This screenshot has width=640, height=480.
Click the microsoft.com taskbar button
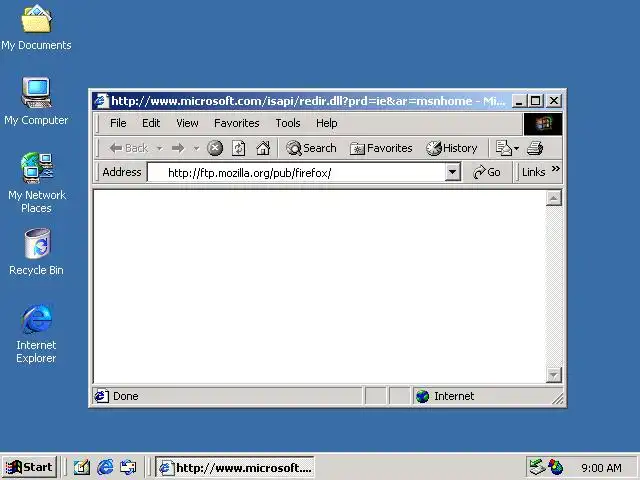[235, 467]
